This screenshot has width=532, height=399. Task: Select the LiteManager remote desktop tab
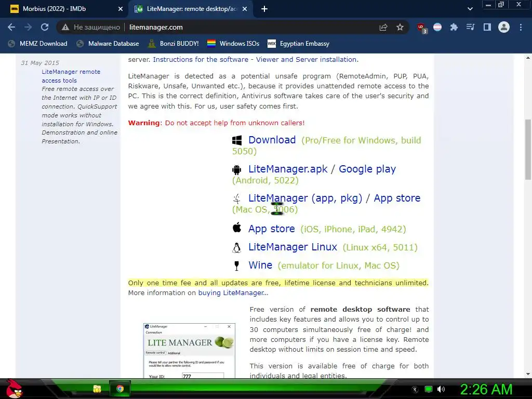coord(192,9)
